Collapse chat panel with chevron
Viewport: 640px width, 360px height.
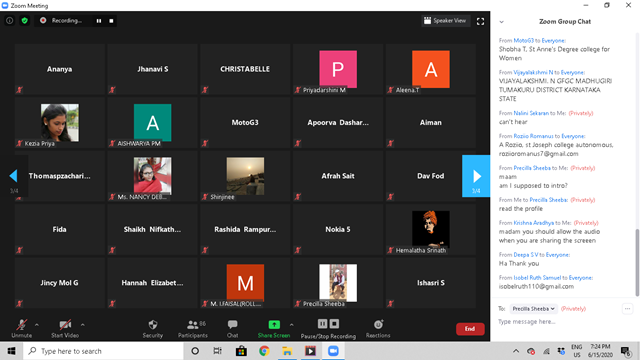point(502,22)
